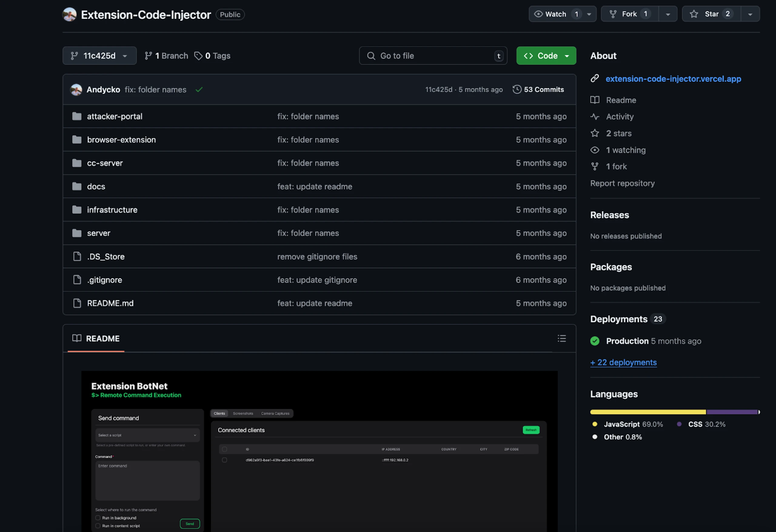This screenshot has height=532, width=776.
Task: Open the 2 stars link
Action: (x=619, y=134)
